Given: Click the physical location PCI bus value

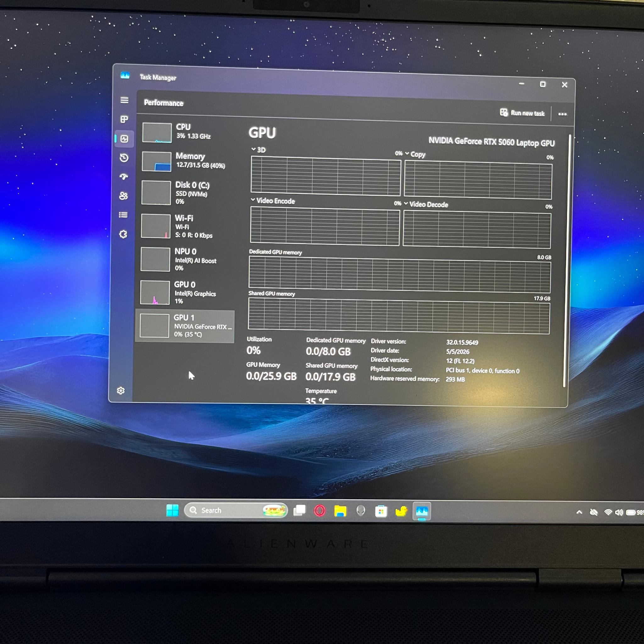Looking at the screenshot, I should 482,371.
